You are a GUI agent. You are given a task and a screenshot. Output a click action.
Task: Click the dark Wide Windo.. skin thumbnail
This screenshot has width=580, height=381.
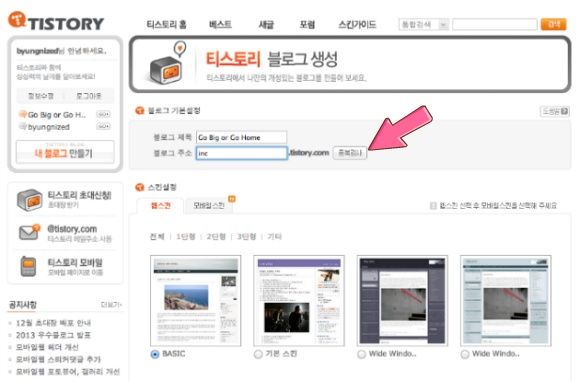pos(402,300)
